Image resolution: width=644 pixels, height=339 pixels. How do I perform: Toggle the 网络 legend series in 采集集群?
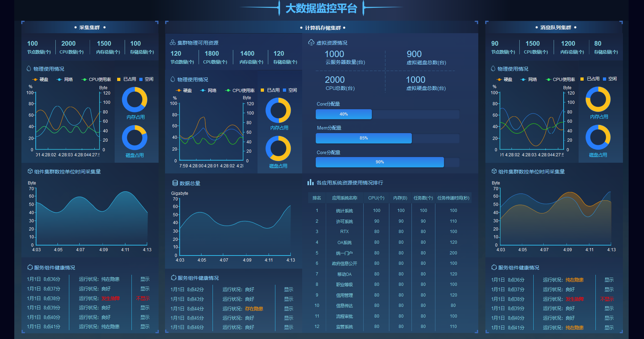tap(65, 79)
